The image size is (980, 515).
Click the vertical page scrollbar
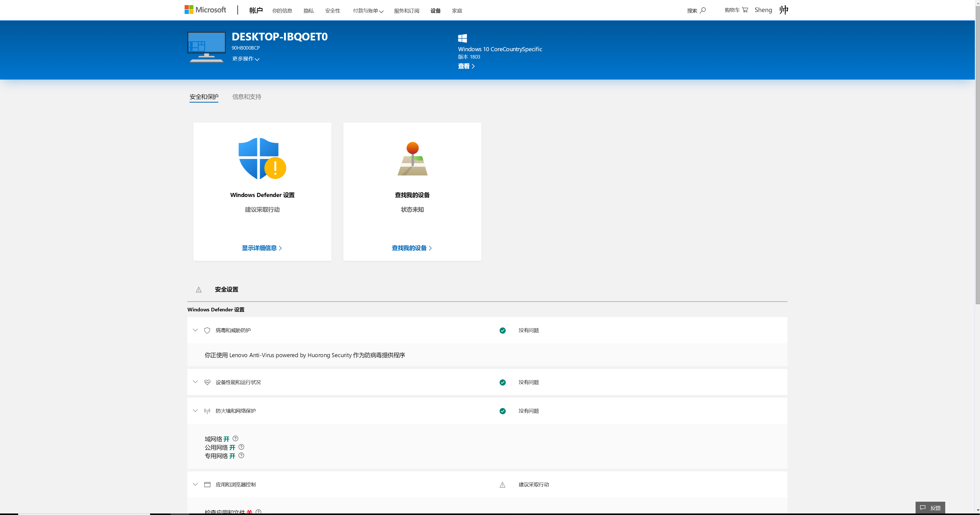coord(977,152)
